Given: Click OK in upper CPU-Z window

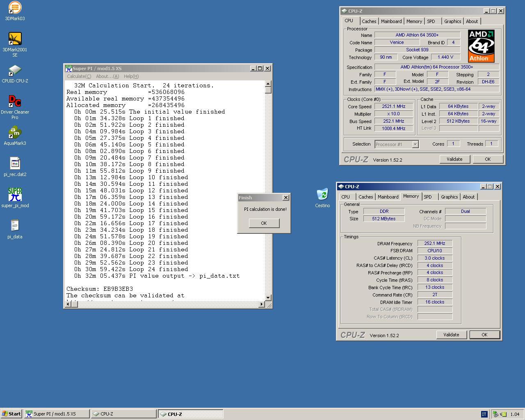Looking at the screenshot, I should pos(488,159).
